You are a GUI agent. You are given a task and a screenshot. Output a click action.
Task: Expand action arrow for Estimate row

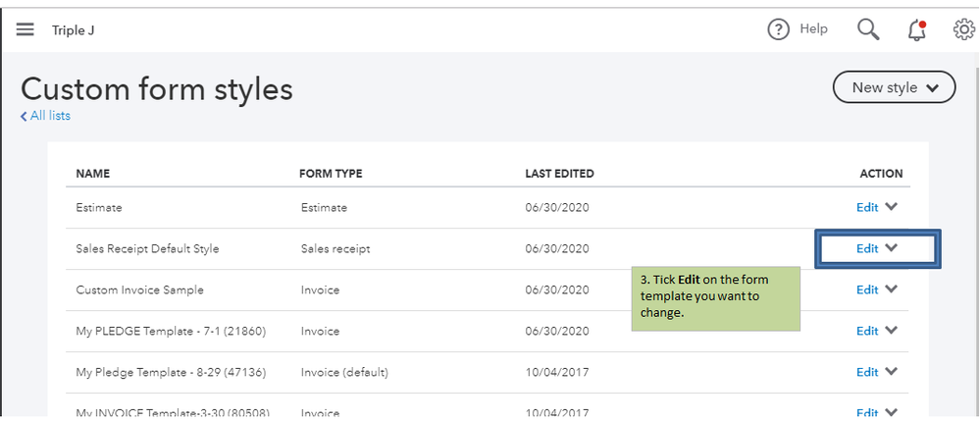coord(892,207)
